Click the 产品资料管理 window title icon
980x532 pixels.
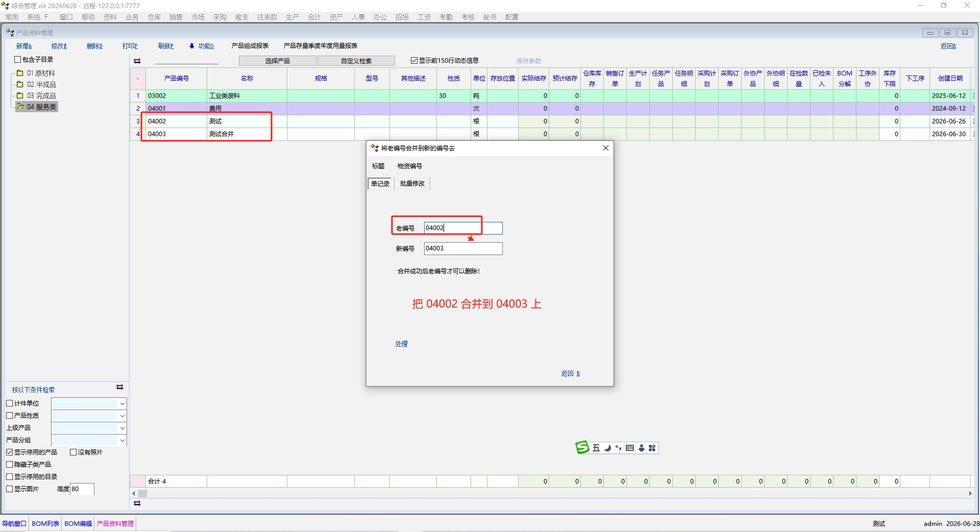(10, 33)
